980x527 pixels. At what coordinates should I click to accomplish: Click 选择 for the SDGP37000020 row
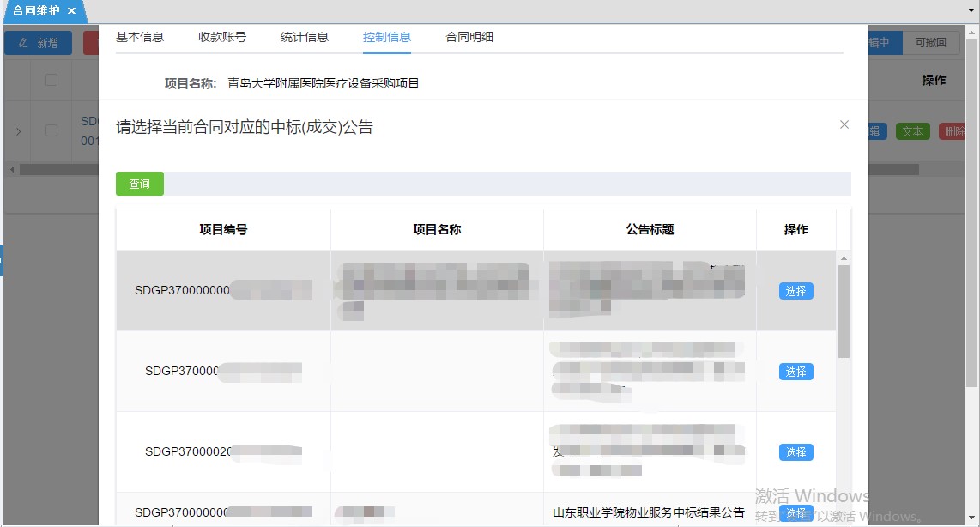pyautogui.click(x=795, y=452)
